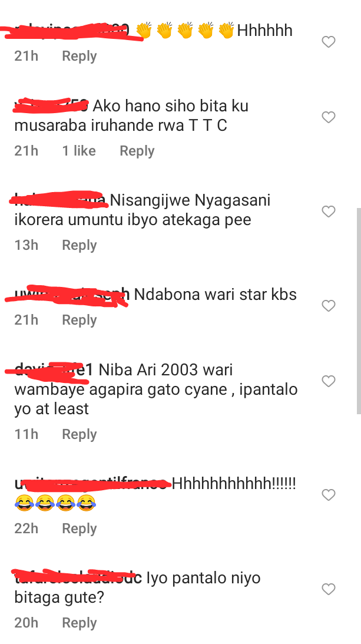
Task: Reply to 'Ako hano siho bita' comment
Action: pos(137,151)
